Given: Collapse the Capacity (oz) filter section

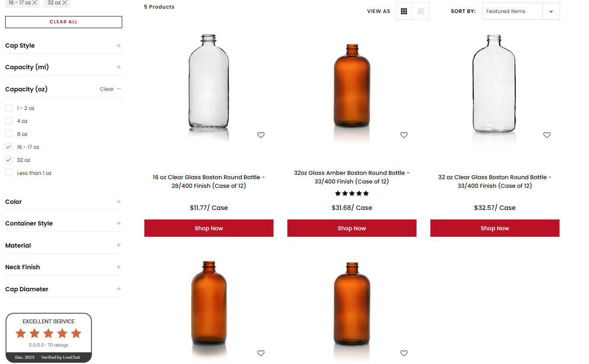Looking at the screenshot, I should 119,89.
